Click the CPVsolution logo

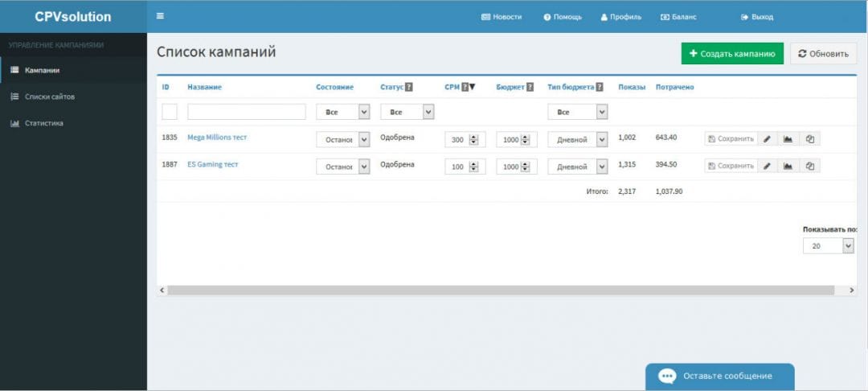[73, 17]
